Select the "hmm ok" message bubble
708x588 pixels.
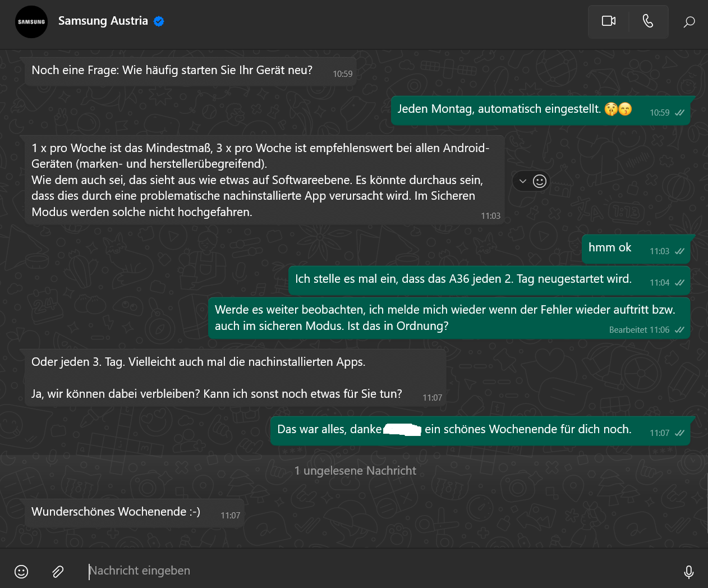[x=610, y=248]
